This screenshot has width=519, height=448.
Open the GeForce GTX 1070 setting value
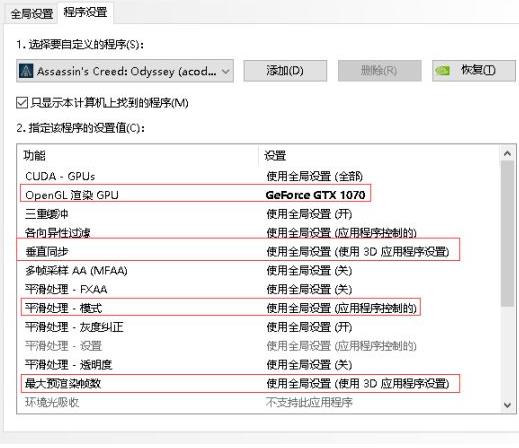pyautogui.click(x=315, y=195)
